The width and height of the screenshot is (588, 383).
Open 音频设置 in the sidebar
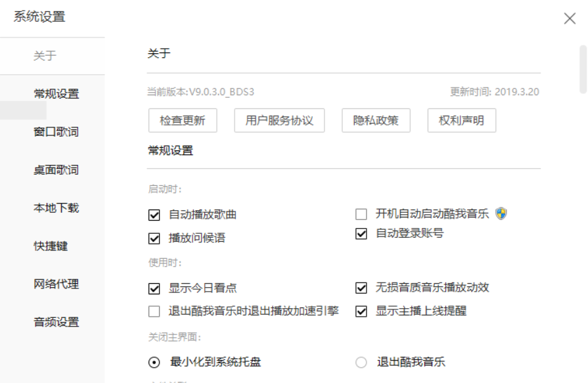tap(57, 322)
